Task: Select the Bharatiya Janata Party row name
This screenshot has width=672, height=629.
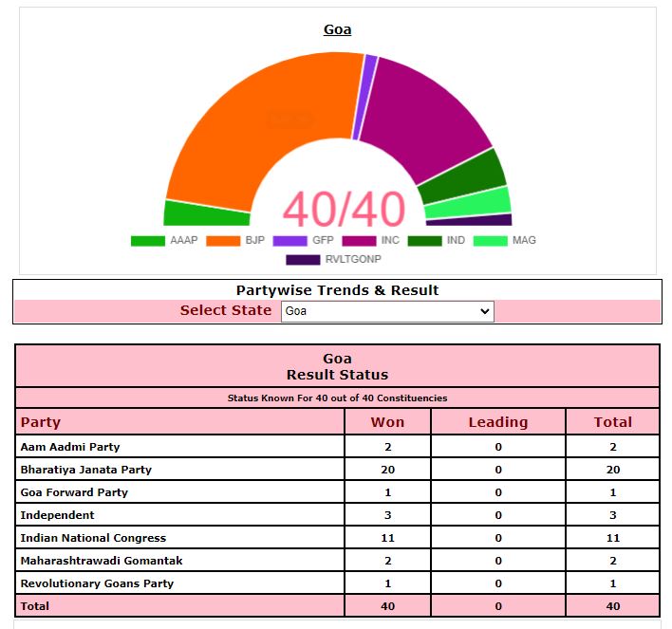Action: [x=86, y=470]
